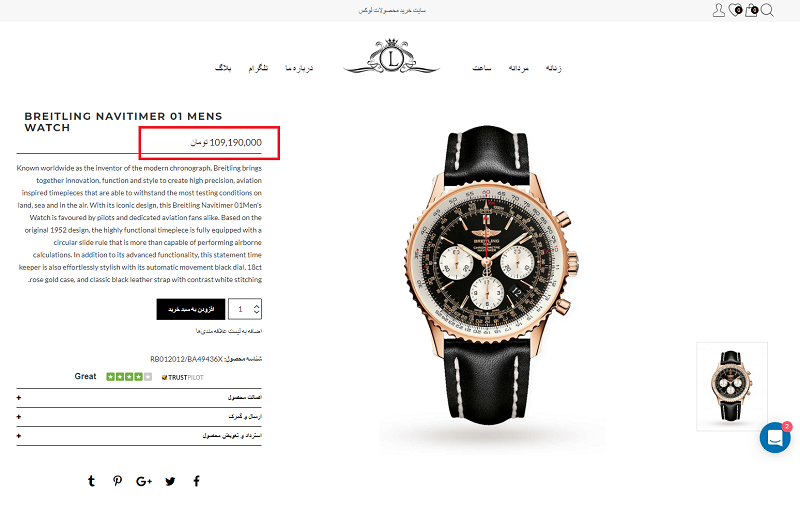Share product on Google Plus
The height and width of the screenshot is (527, 800).
(144, 481)
